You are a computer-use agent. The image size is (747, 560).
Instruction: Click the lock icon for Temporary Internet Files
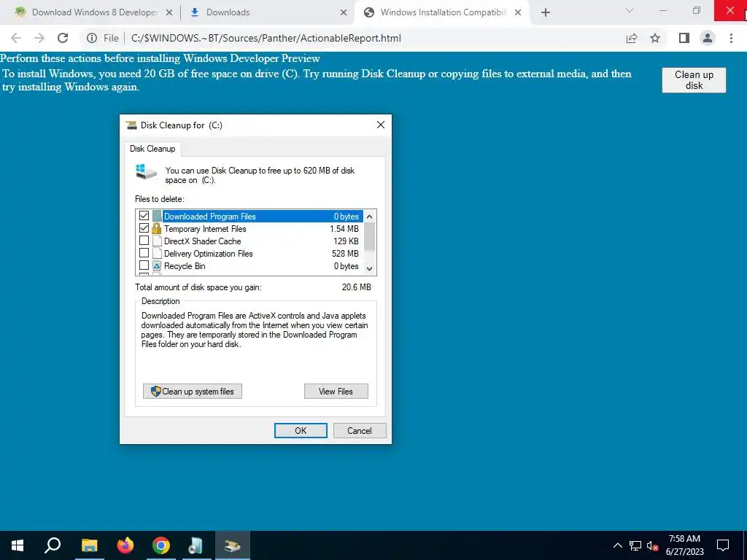[x=156, y=228]
